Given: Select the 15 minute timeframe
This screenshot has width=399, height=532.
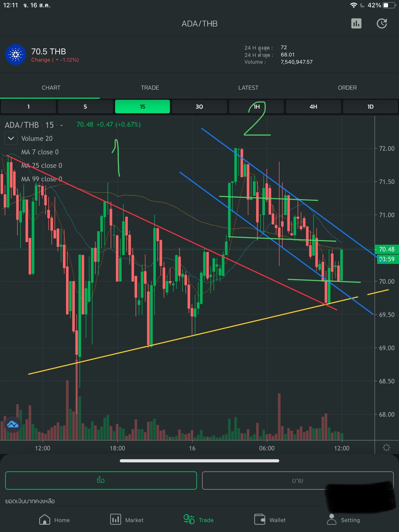Looking at the screenshot, I should (143, 106).
